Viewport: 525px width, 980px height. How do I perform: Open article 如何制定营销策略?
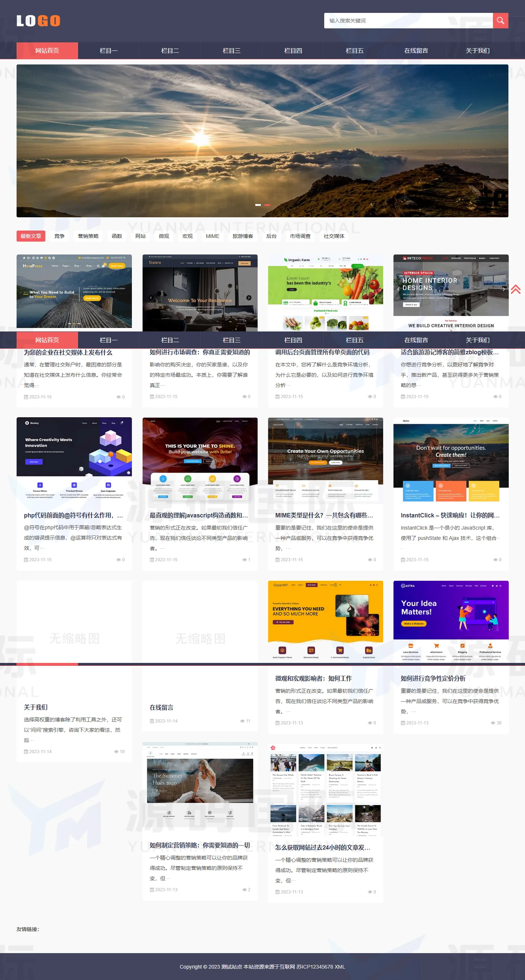click(x=200, y=845)
